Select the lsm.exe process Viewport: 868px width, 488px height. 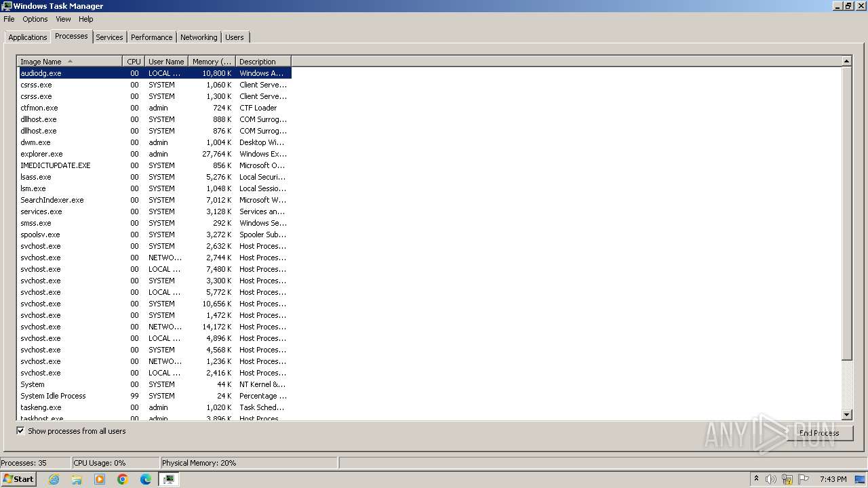(x=154, y=188)
